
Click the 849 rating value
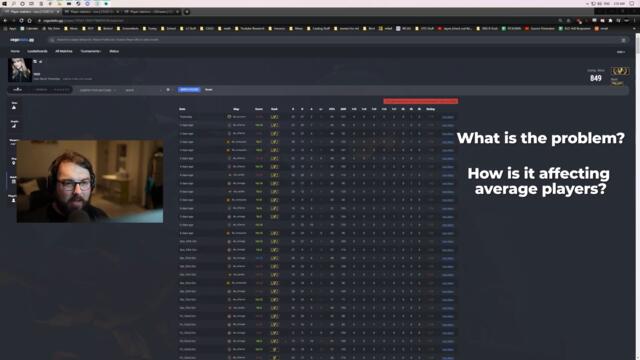(596, 78)
